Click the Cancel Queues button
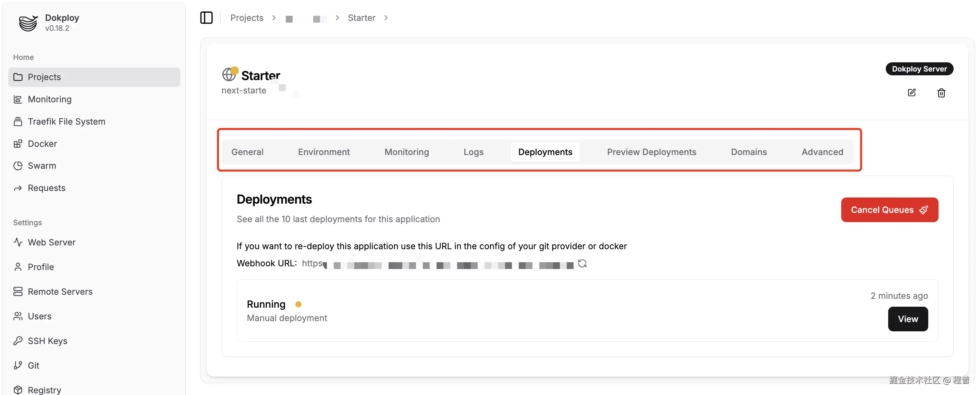980x395 pixels. pyautogui.click(x=889, y=209)
